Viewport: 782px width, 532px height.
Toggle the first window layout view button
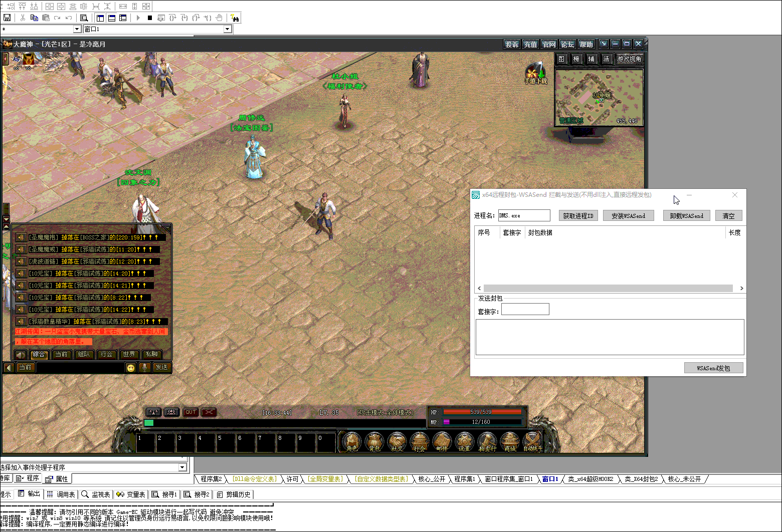coord(100,18)
